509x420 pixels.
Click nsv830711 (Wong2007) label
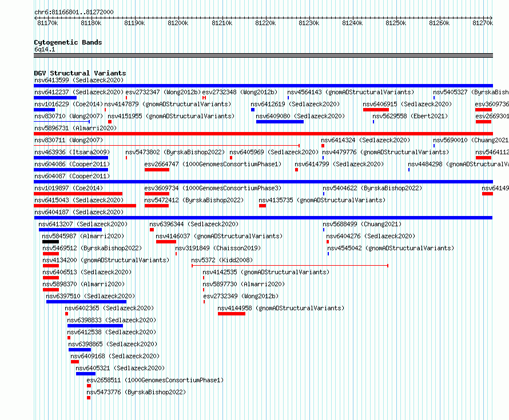[69, 140]
